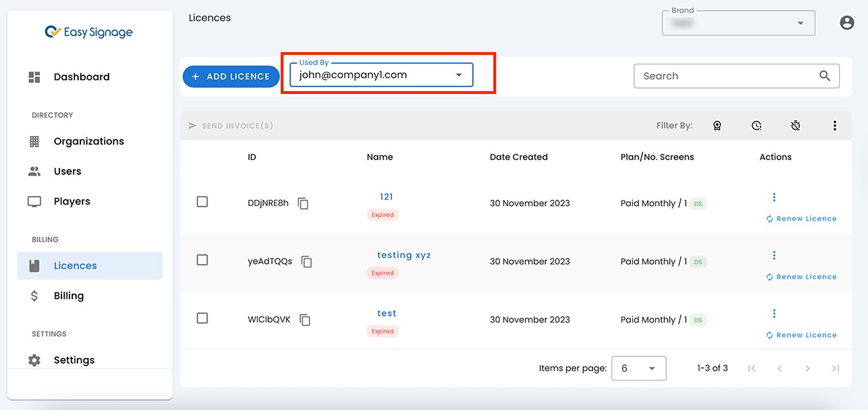Tick the checkbox for licence DDjNRE8h
Viewport: 868px width, 410px height.
[x=203, y=202]
